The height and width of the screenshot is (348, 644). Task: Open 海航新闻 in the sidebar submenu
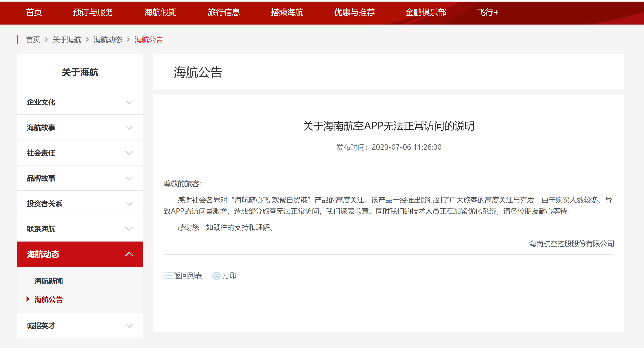[x=48, y=281]
